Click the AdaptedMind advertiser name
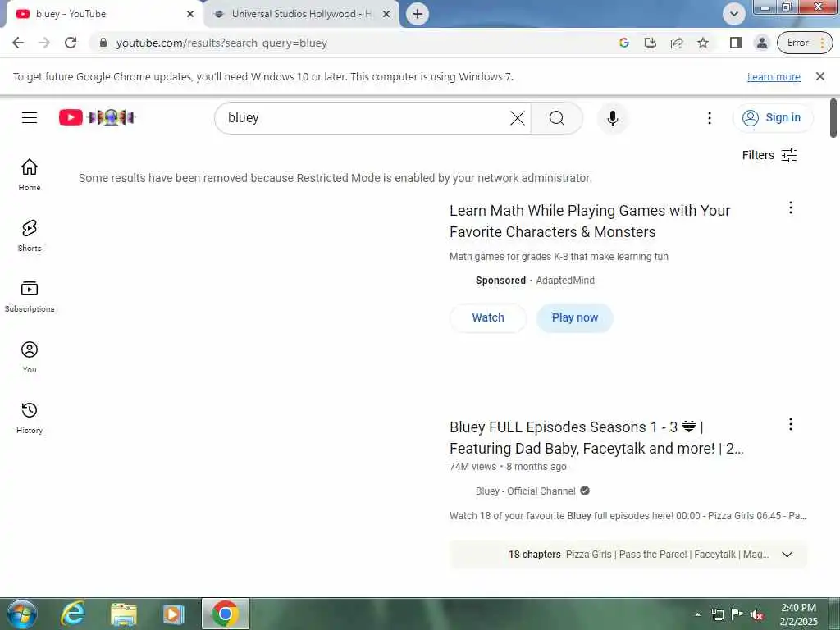Viewport: 840px width, 630px height. 565,281
